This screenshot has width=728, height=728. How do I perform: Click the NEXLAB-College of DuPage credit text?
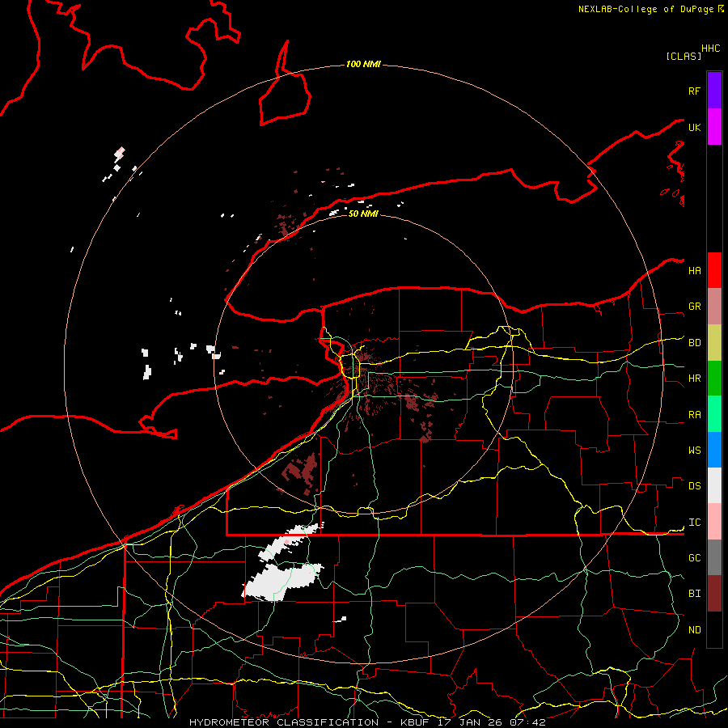coord(645,9)
